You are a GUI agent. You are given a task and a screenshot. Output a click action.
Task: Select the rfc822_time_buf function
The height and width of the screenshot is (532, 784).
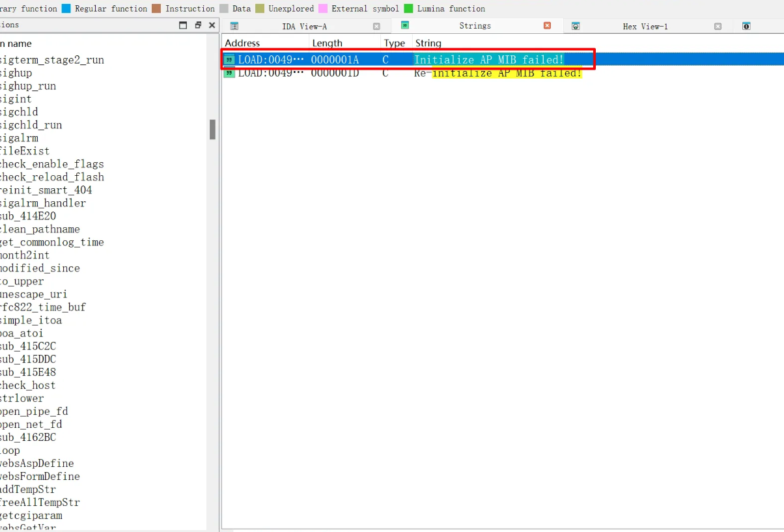coord(43,307)
